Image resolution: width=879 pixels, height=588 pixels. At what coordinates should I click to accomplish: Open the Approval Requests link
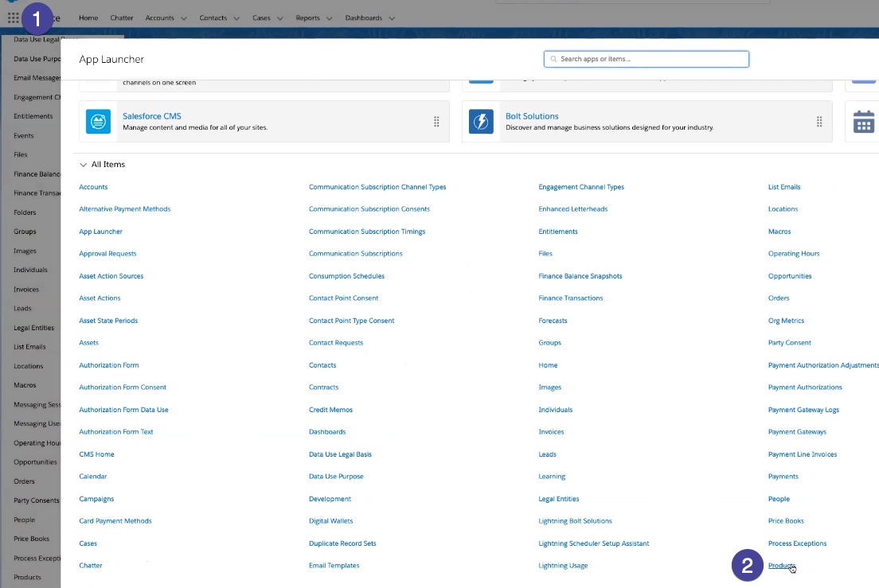[x=107, y=254]
